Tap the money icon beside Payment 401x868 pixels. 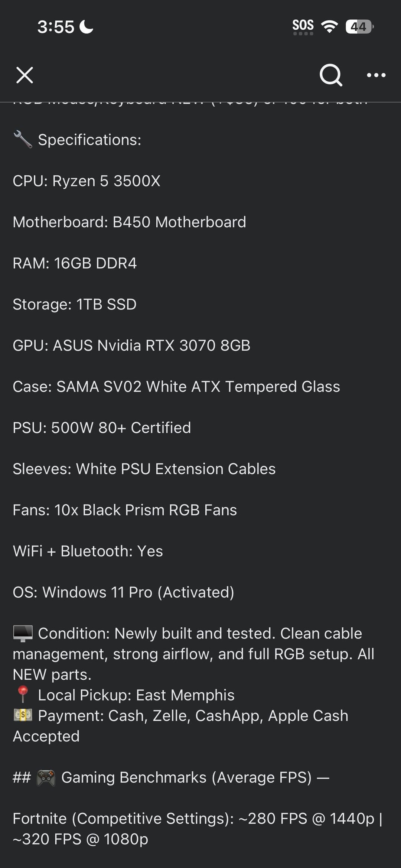tap(23, 715)
